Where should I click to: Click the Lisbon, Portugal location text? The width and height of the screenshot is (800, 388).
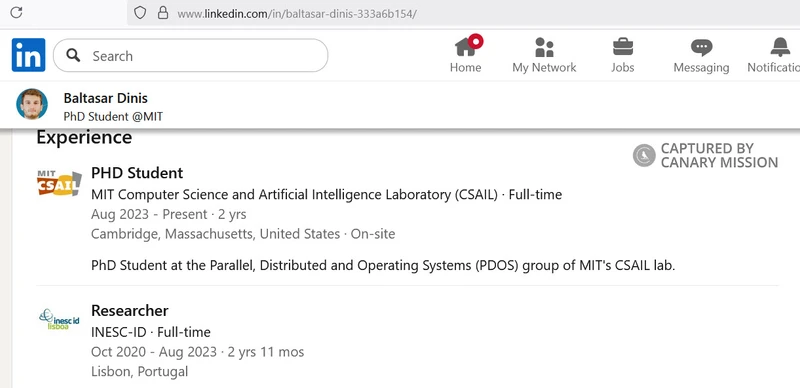(139, 371)
